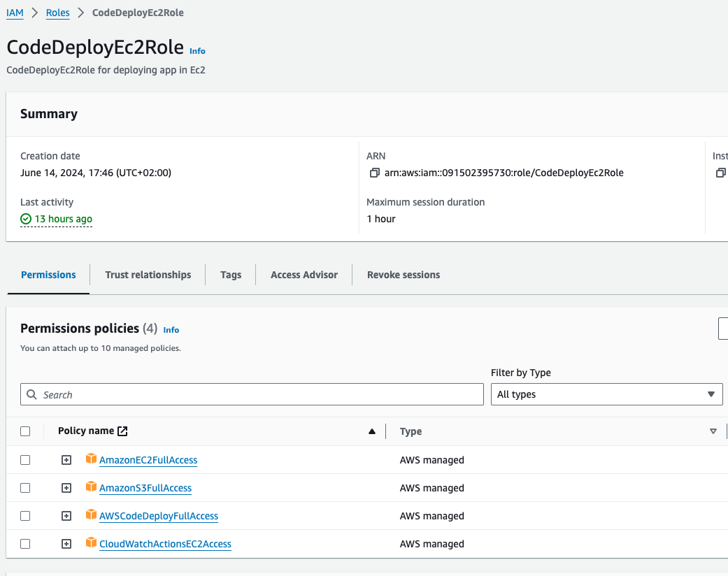Check the CloudWatchActionsEC2Access row checkbox
This screenshot has width=728, height=576.
coord(26,544)
